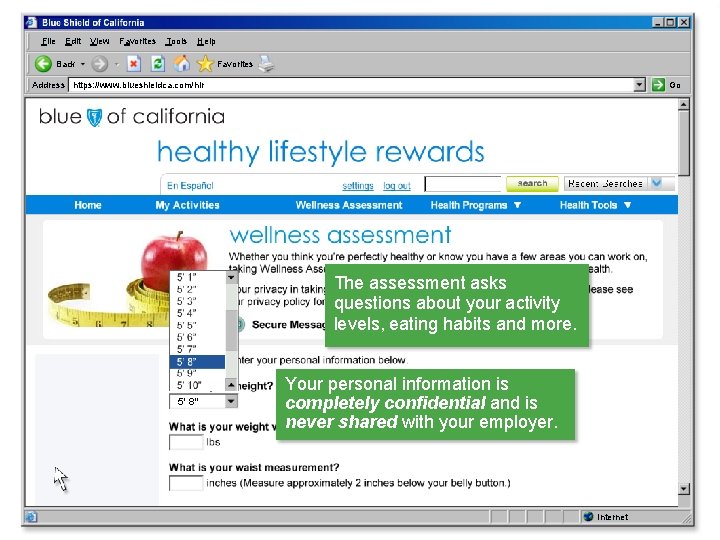Select 5' 5" in height list
720x540 pixels.
click(197, 325)
